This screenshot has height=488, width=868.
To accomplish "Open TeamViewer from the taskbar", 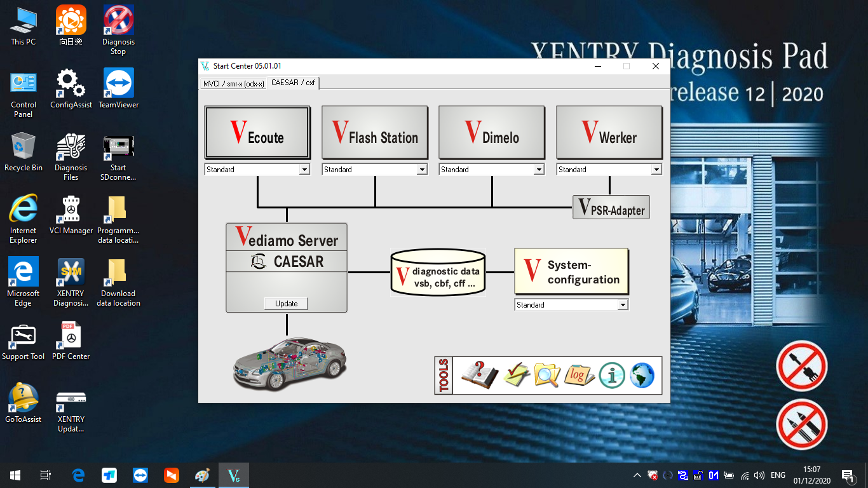I will 140,475.
